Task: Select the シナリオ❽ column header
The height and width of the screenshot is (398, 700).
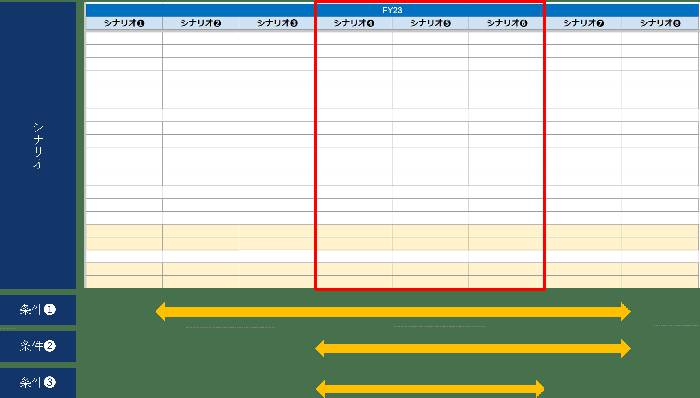Action: (x=660, y=23)
